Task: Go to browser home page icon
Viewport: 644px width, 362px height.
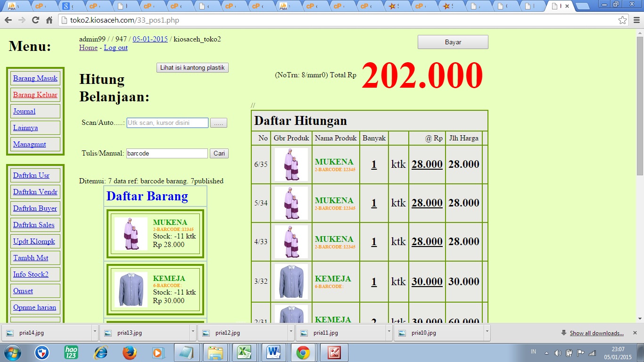Action: [x=49, y=20]
